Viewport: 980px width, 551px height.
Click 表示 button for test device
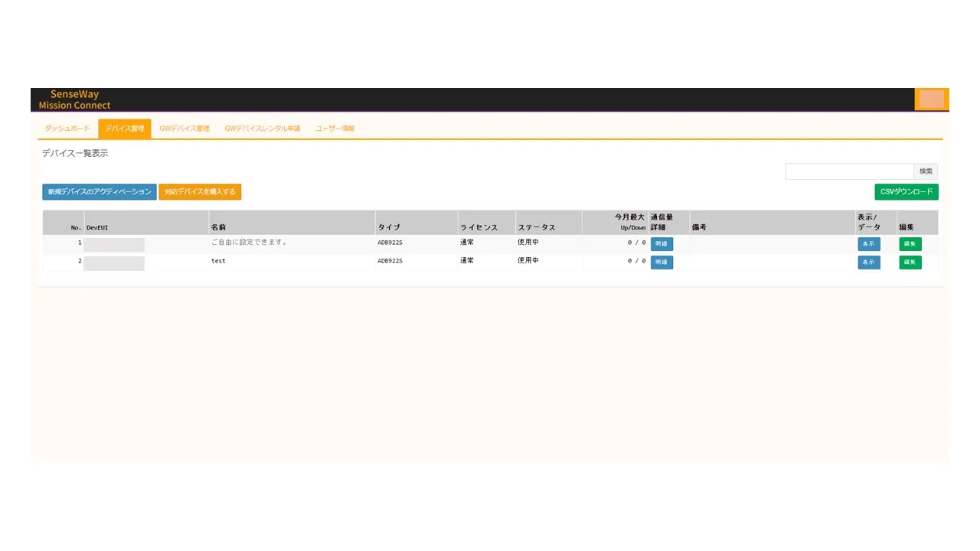click(869, 262)
